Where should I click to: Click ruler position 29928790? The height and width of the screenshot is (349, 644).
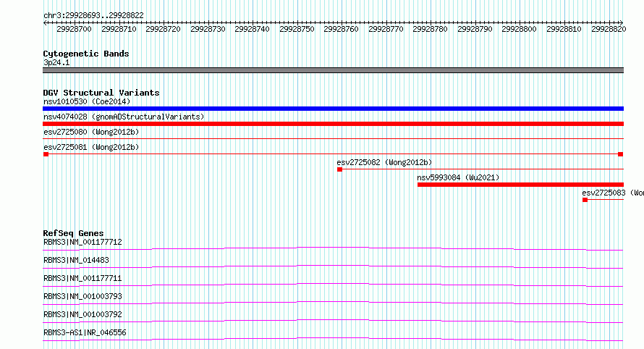point(475,29)
